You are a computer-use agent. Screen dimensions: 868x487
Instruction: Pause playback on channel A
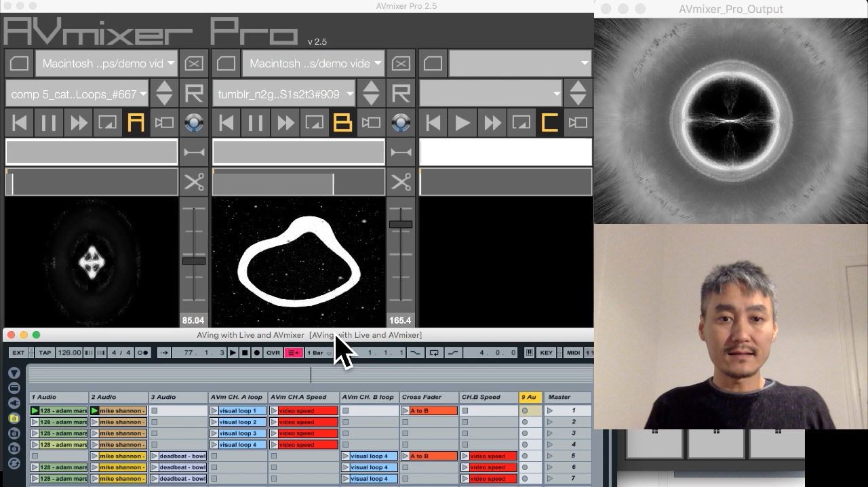click(49, 123)
